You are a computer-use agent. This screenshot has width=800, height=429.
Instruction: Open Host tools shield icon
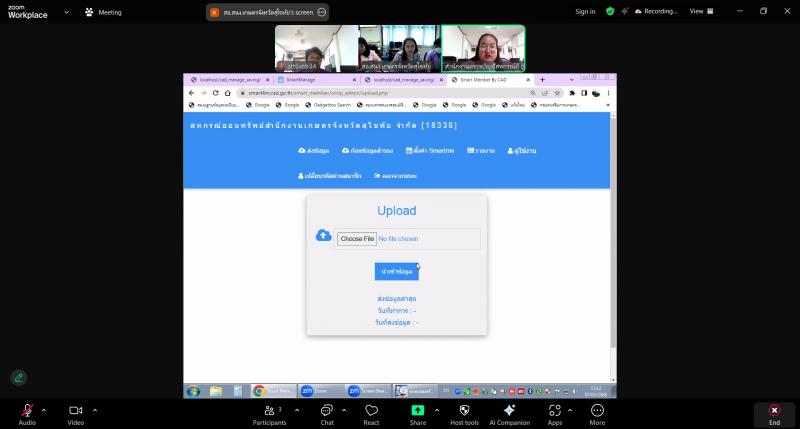click(464, 411)
